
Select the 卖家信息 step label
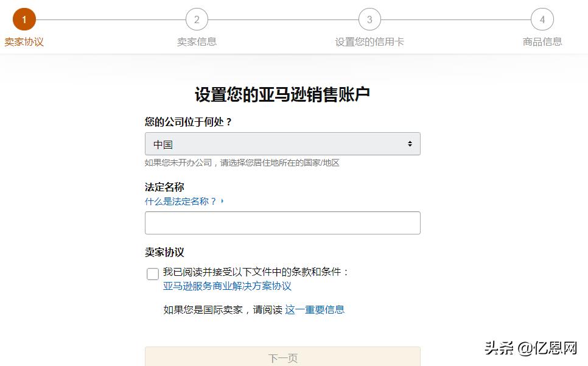click(x=196, y=43)
